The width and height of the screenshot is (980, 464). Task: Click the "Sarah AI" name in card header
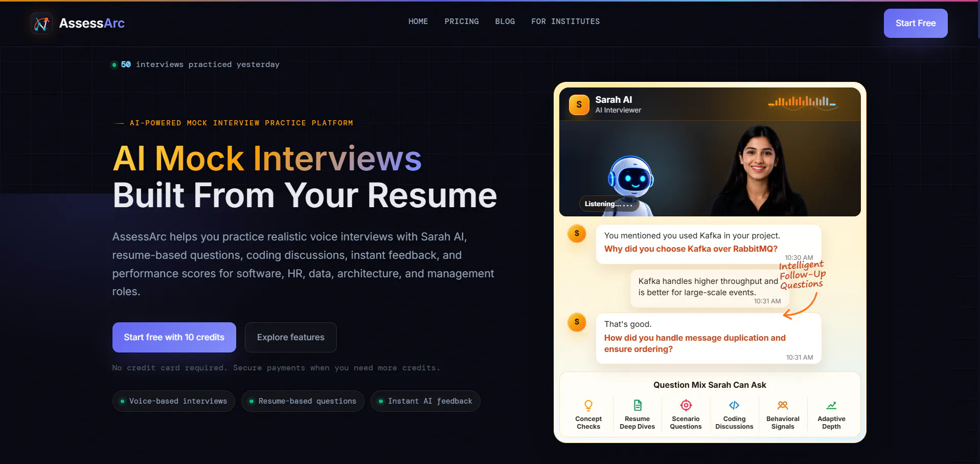(x=613, y=100)
